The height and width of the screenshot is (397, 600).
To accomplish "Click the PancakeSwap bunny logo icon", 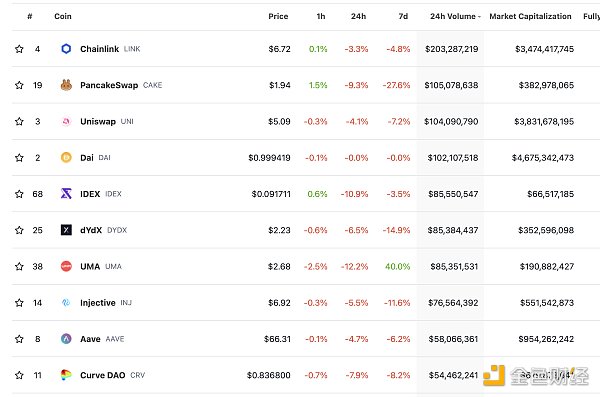I will click(x=66, y=85).
